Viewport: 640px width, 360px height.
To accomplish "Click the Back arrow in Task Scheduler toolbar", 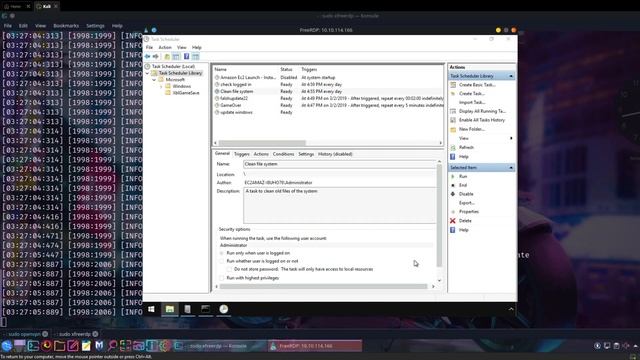I will point(147,56).
